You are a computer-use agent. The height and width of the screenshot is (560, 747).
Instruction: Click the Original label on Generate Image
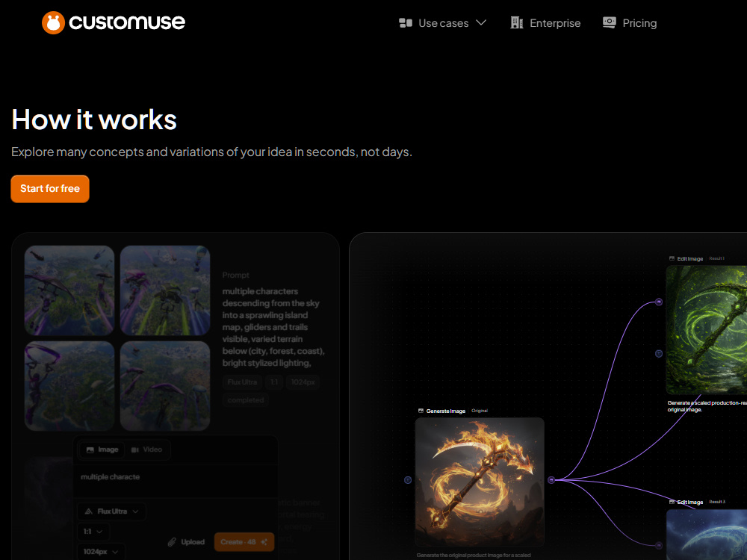click(480, 411)
